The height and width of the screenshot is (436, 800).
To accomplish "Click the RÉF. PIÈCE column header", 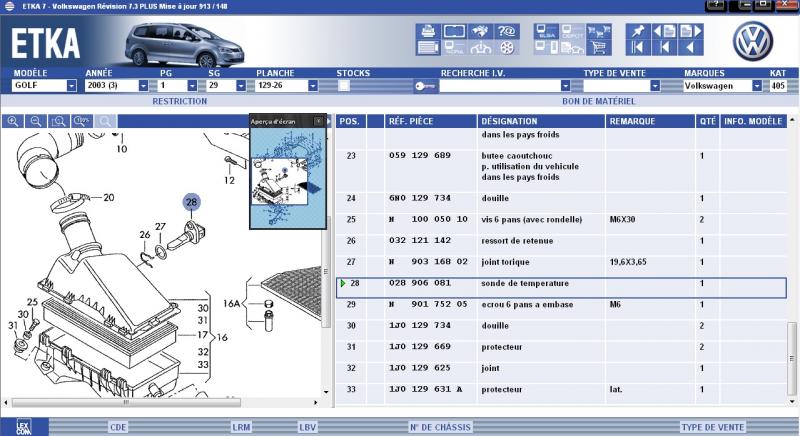I will pos(431,121).
